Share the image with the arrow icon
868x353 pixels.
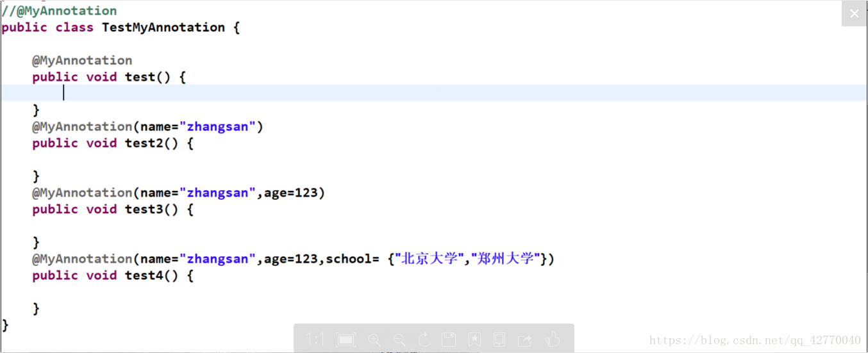(x=525, y=340)
